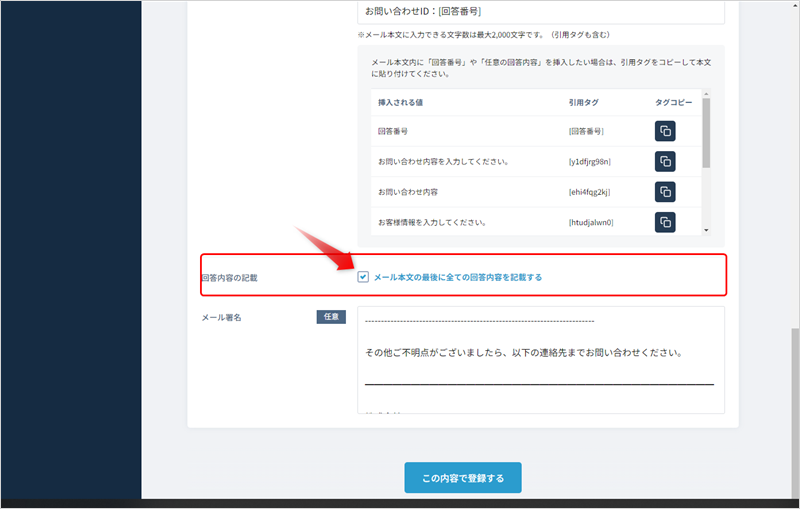
Task: Copy the [ehi4fqg2kj] tag
Action: pyautogui.click(x=665, y=192)
